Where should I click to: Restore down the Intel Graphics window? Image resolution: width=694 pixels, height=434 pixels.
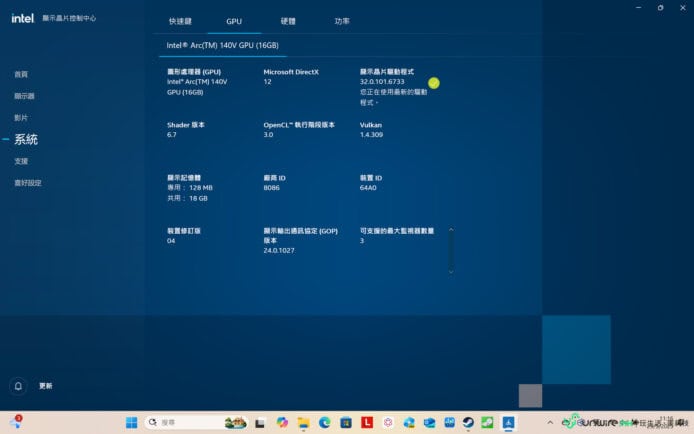pyautogui.click(x=660, y=8)
